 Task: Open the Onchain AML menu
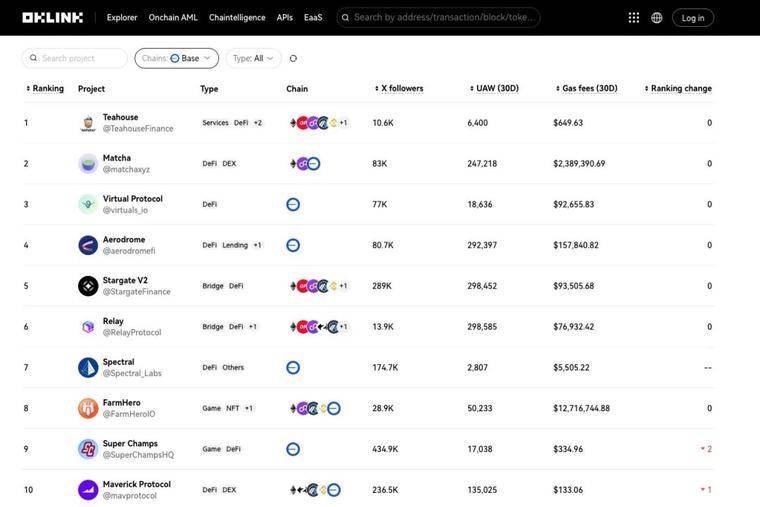pos(173,17)
